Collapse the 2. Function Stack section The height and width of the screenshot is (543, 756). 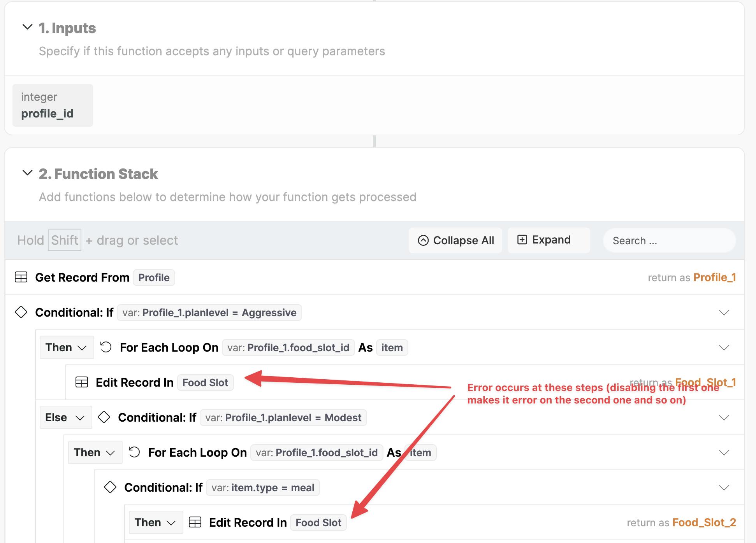(27, 173)
